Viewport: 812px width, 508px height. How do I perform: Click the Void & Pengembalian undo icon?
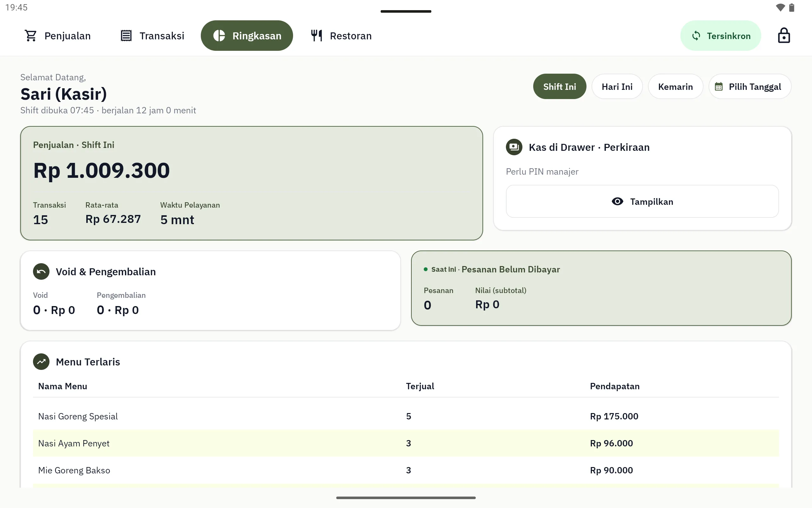click(41, 271)
